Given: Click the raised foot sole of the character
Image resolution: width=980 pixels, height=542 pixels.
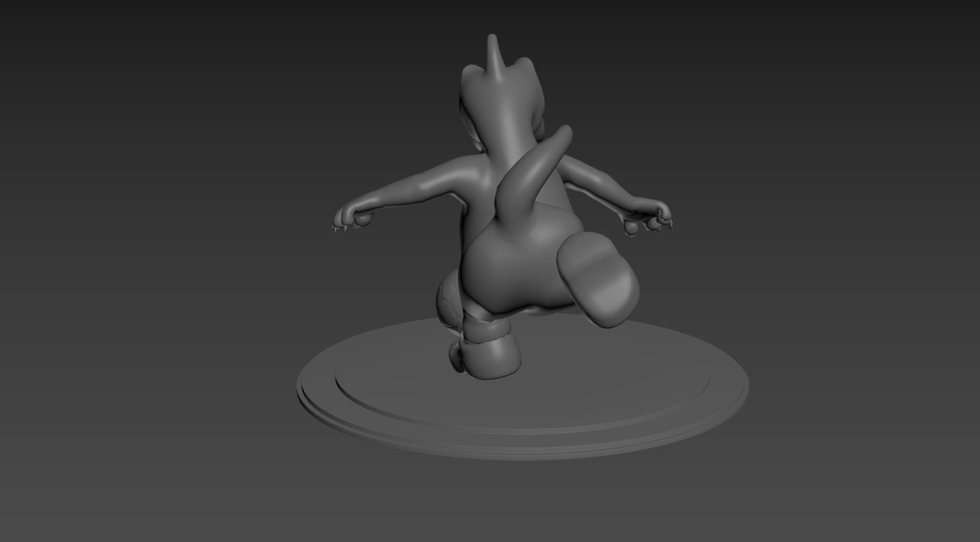Looking at the screenshot, I should click(x=598, y=279).
